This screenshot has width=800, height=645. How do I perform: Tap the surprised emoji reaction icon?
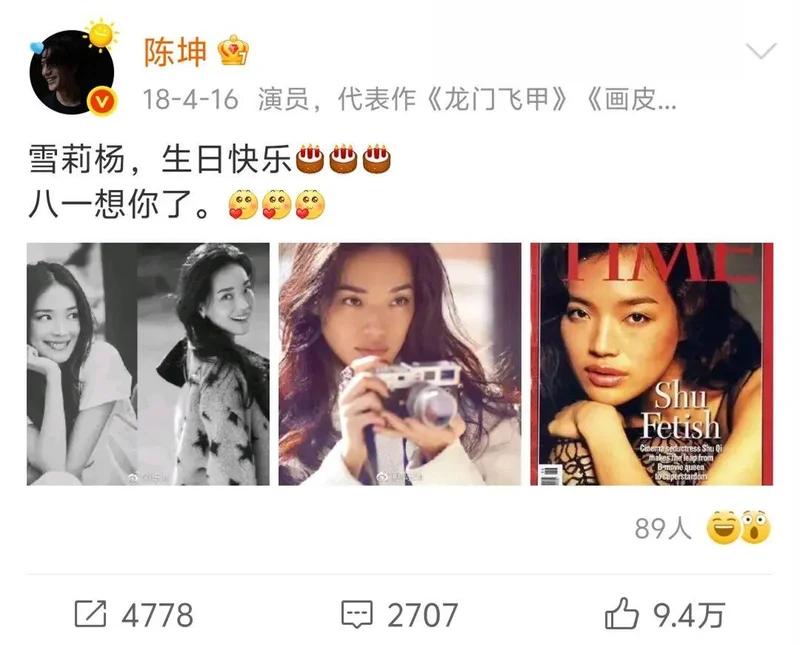(x=755, y=527)
